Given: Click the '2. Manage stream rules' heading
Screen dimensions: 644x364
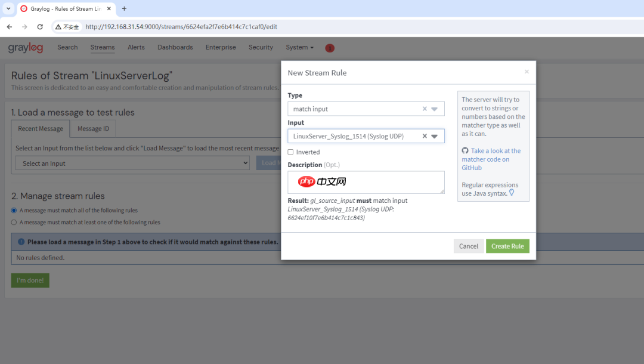Looking at the screenshot, I should pos(58,196).
